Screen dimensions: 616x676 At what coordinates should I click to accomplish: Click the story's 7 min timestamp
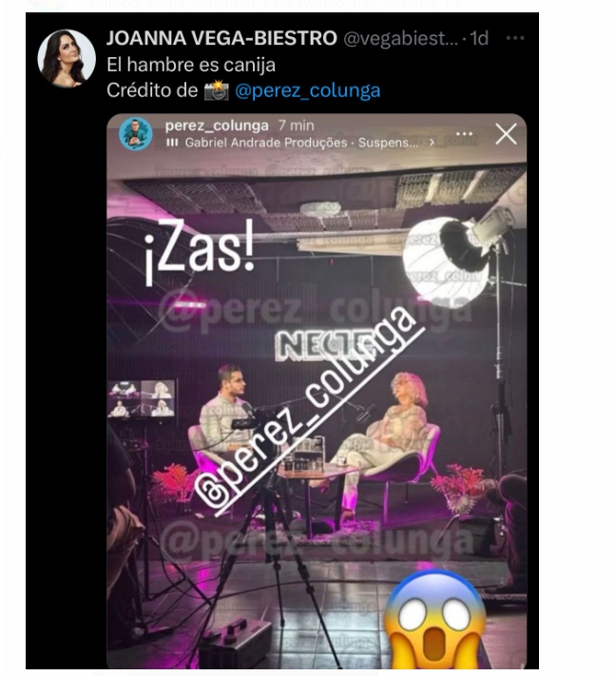(297, 126)
